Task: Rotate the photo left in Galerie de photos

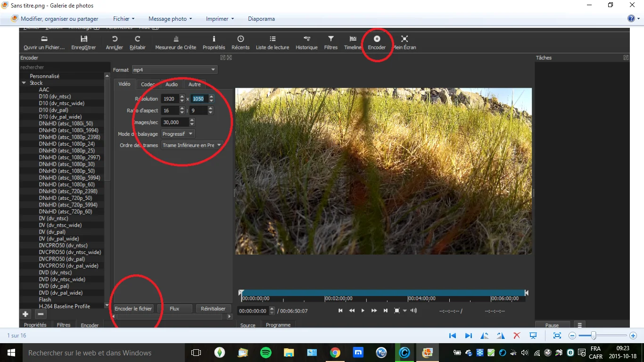Action: pos(485,336)
